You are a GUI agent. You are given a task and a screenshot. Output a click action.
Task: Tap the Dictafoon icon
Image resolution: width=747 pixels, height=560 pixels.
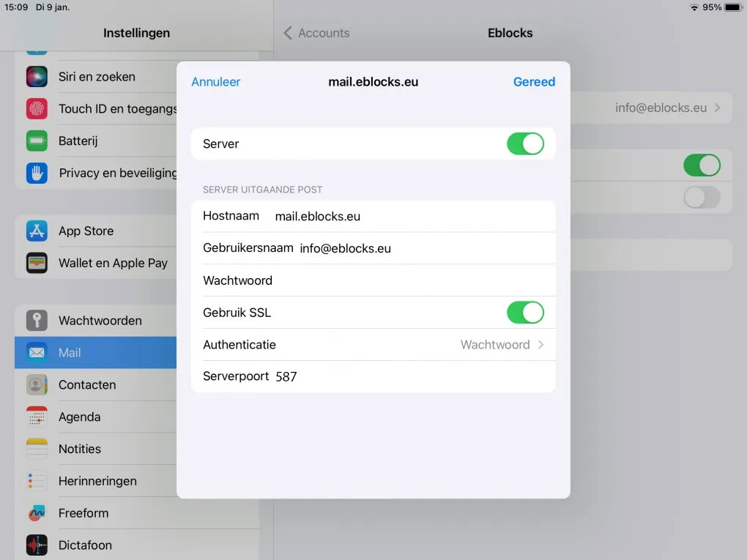click(37, 545)
